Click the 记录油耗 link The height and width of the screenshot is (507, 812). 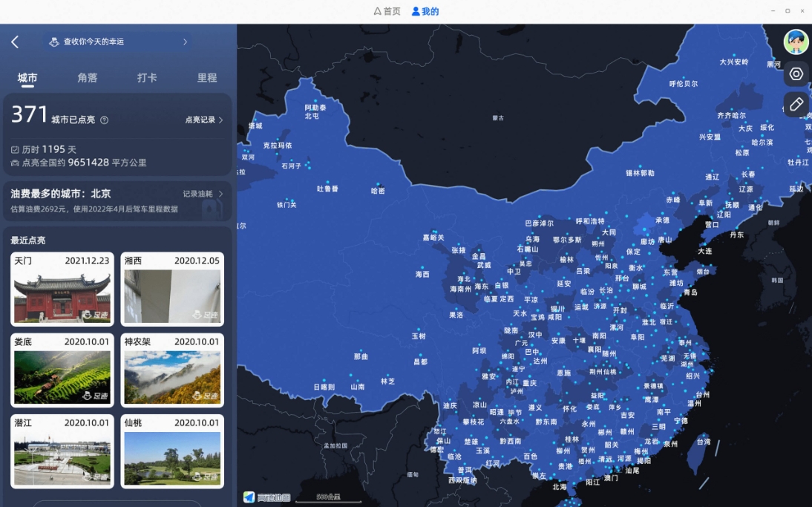pos(198,193)
